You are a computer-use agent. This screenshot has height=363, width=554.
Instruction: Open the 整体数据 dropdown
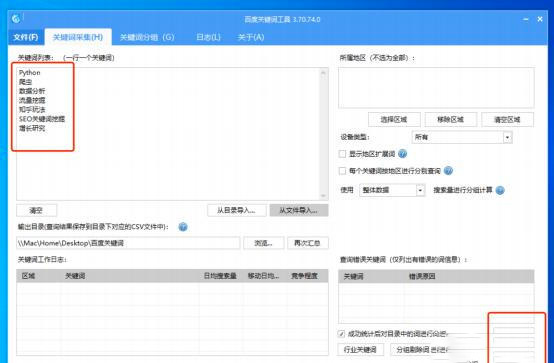[x=392, y=190]
